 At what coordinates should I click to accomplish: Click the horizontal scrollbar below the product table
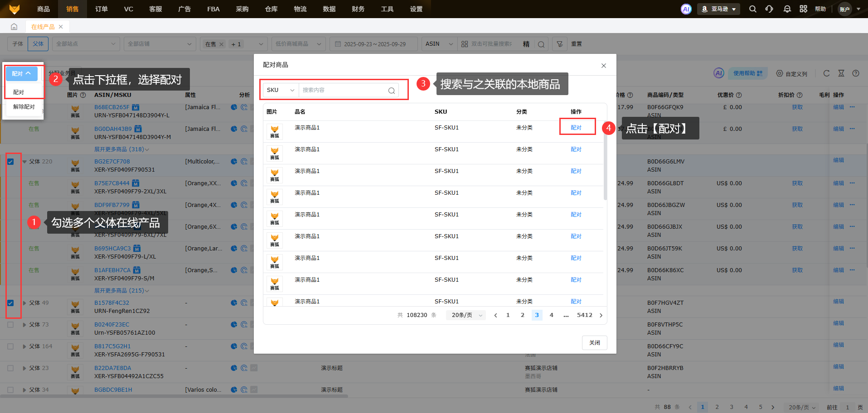pos(174,396)
